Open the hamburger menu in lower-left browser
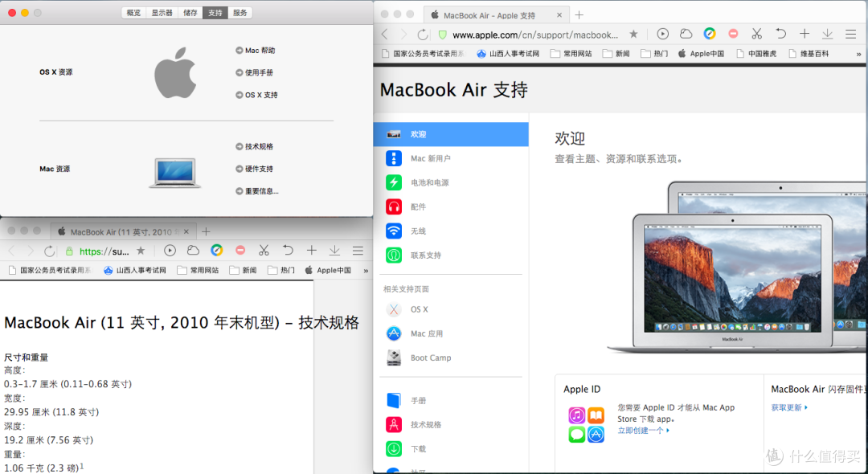This screenshot has width=868, height=474. (358, 251)
